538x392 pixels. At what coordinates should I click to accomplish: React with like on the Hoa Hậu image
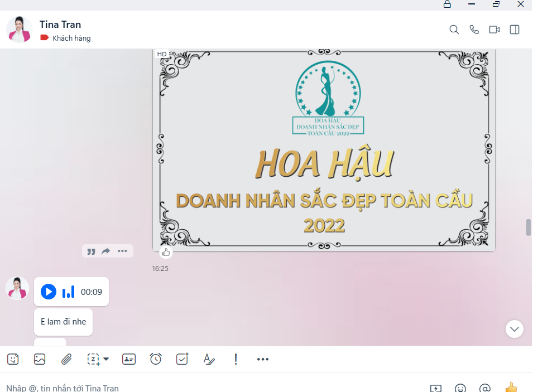click(x=166, y=253)
